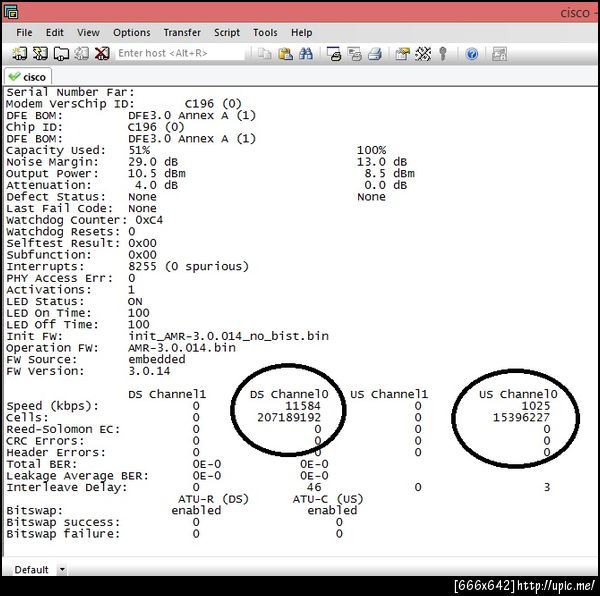Click the Interrupts value 8255
Screen dimensions: 600x596
click(142, 266)
